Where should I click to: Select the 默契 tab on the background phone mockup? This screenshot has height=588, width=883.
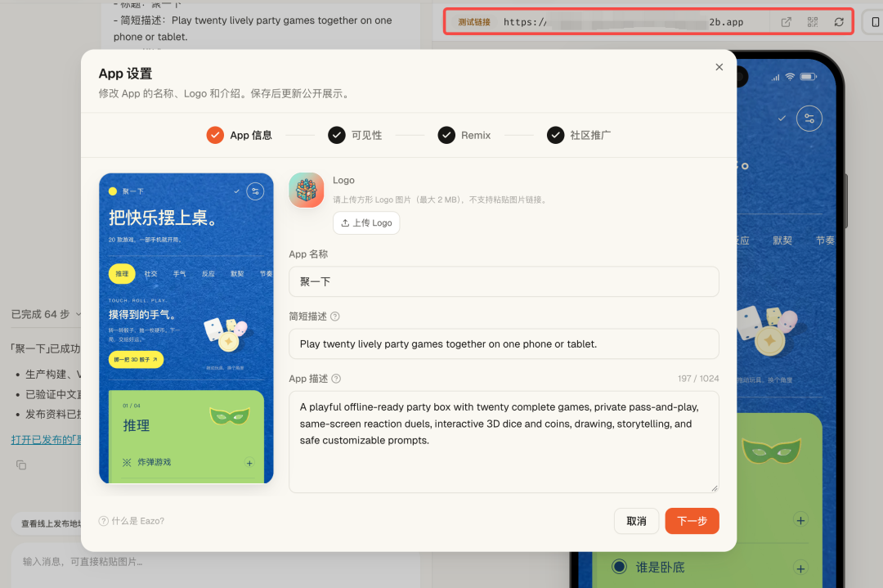point(782,240)
